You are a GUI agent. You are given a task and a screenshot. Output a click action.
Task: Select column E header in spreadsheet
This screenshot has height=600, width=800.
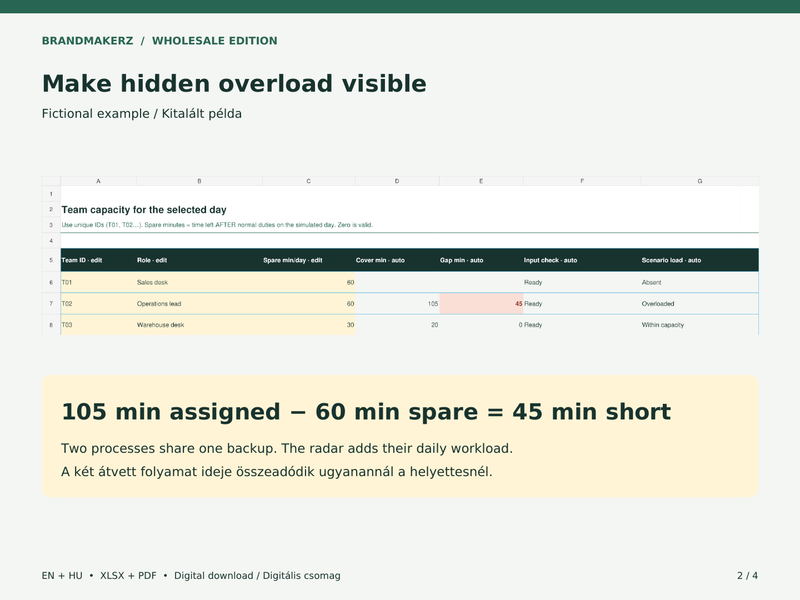[481, 181]
